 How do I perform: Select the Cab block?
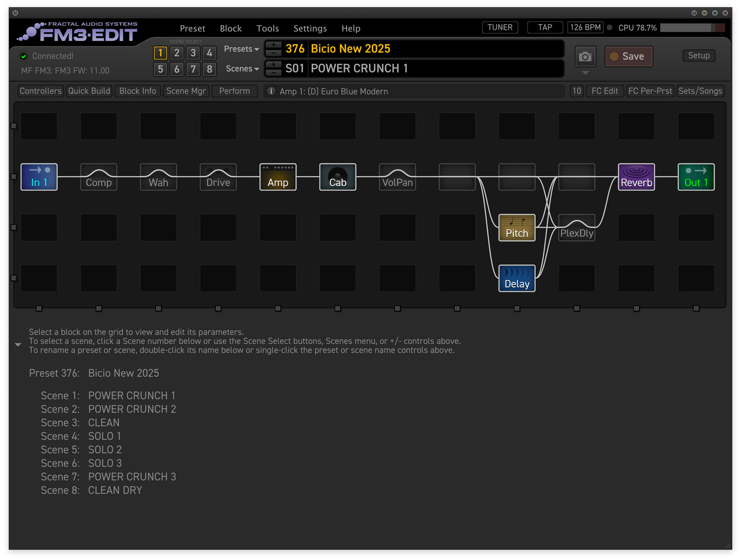click(337, 177)
